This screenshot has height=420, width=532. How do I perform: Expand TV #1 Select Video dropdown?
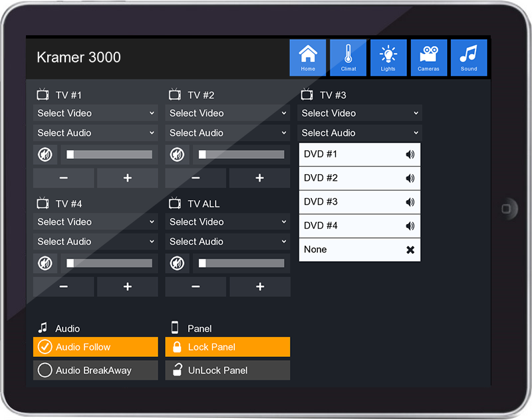click(95, 113)
